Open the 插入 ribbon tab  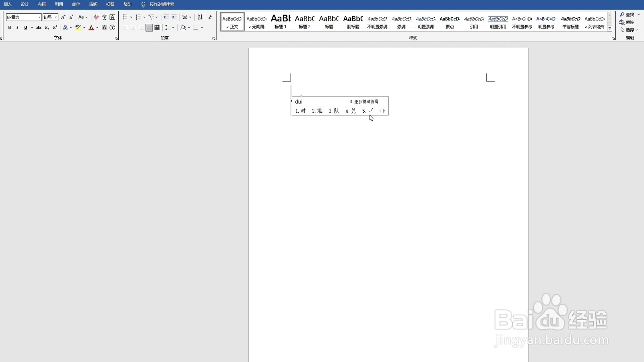pos(8,4)
